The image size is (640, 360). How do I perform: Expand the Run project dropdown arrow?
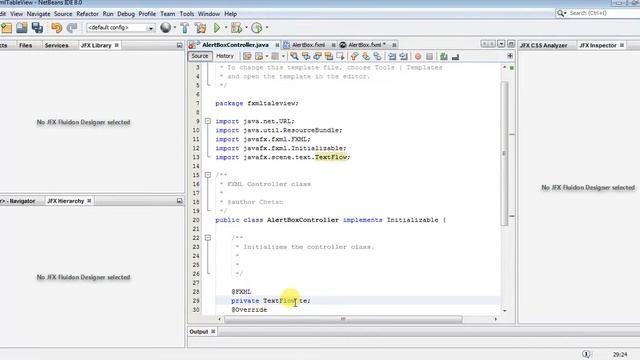[x=226, y=28]
